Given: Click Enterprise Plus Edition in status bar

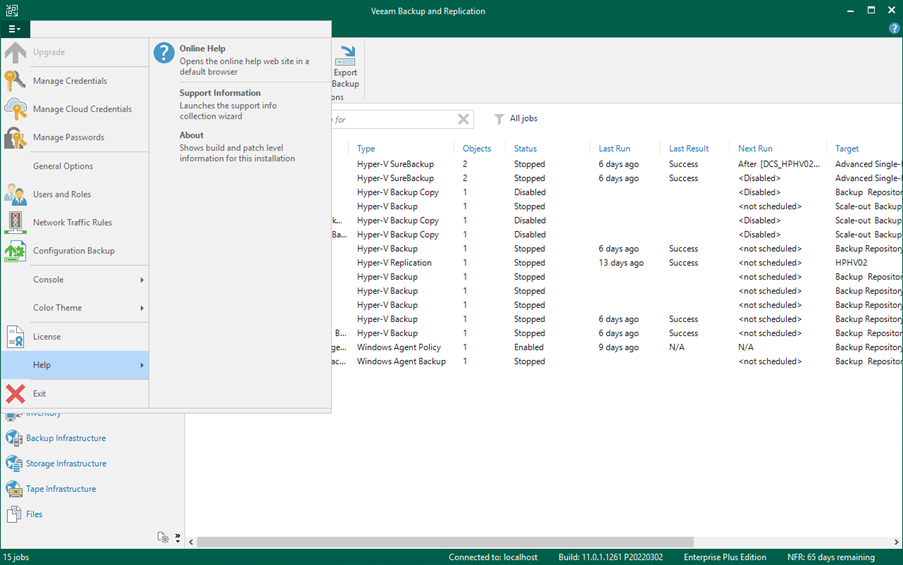Looking at the screenshot, I should click(x=725, y=557).
